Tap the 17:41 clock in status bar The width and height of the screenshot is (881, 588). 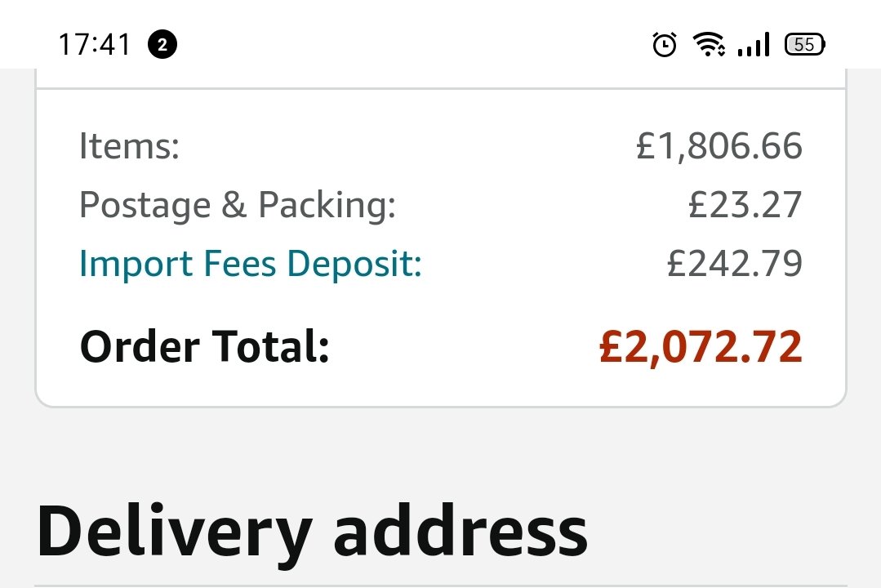pos(95,44)
